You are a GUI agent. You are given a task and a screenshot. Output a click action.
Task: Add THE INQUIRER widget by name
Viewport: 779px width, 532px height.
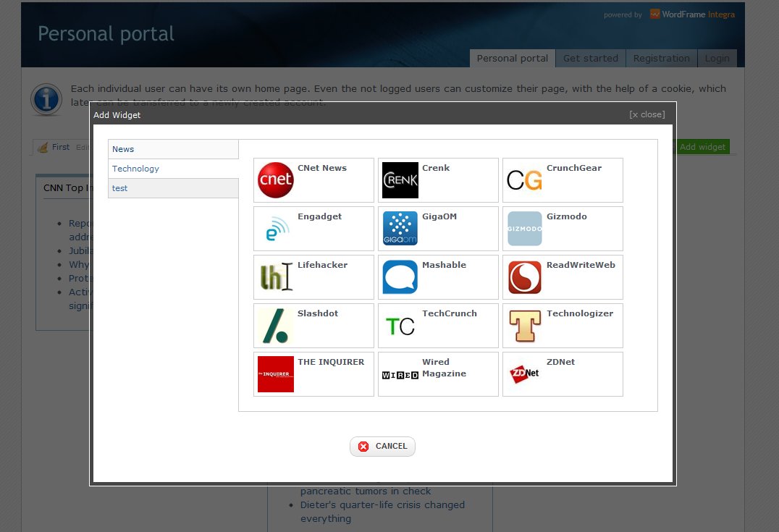click(x=331, y=362)
